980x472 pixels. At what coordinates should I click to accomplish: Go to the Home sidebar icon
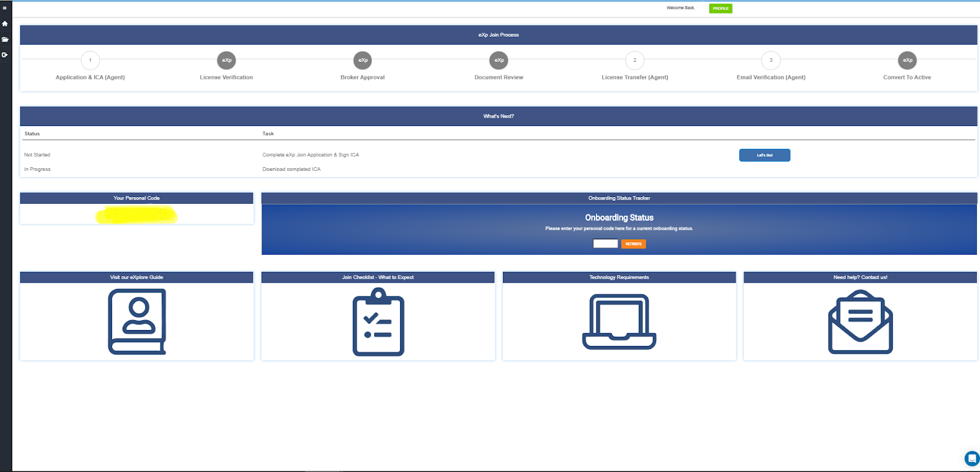tap(5, 24)
